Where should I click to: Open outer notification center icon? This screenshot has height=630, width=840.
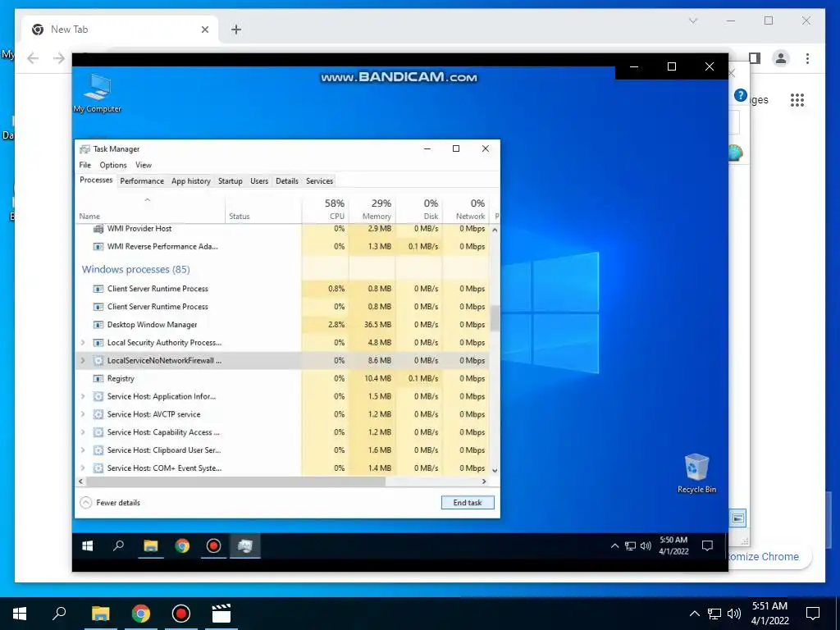point(813,614)
